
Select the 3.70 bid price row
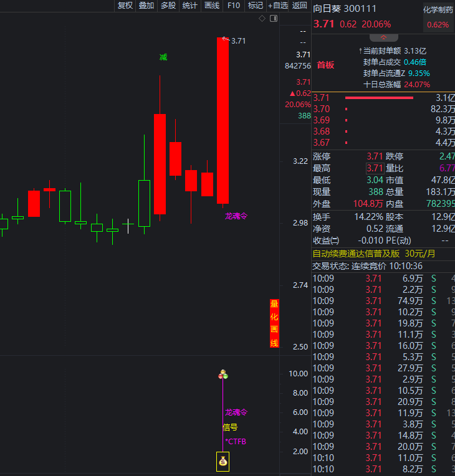point(383,109)
